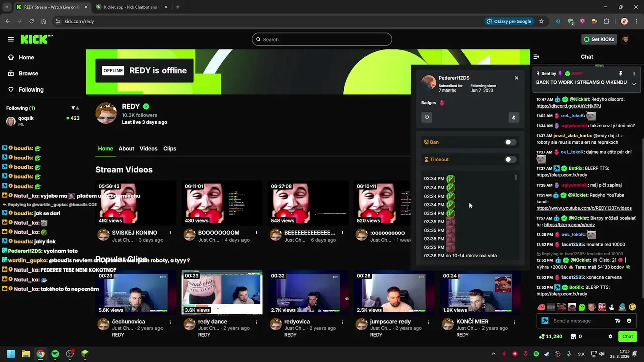Click the Otázky pre Google lens button
Viewport: 644px width, 362px height.
pyautogui.click(x=509, y=21)
